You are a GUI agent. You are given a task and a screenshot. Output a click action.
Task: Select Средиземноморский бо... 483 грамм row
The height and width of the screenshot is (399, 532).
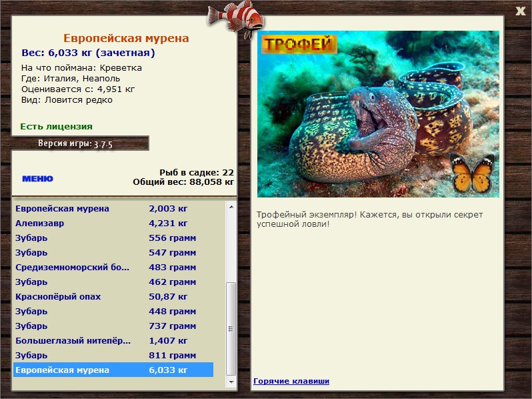tap(113, 268)
